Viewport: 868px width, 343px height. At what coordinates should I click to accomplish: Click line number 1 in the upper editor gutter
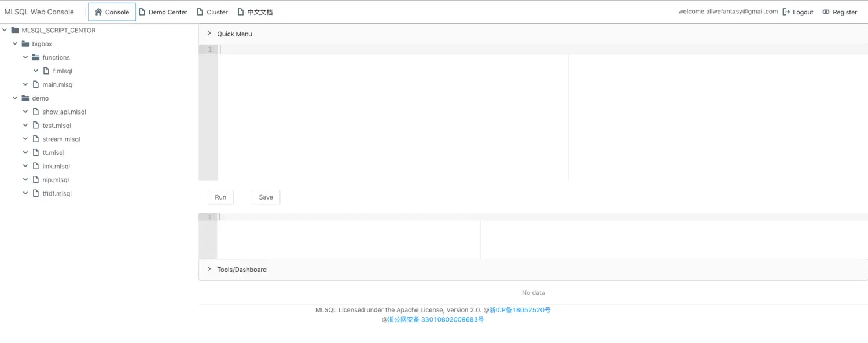point(209,50)
